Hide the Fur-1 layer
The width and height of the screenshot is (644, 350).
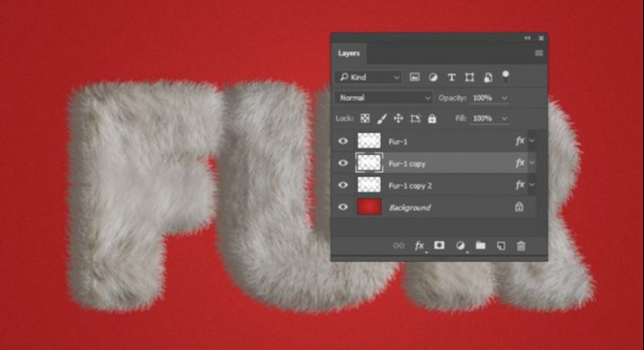tap(343, 141)
